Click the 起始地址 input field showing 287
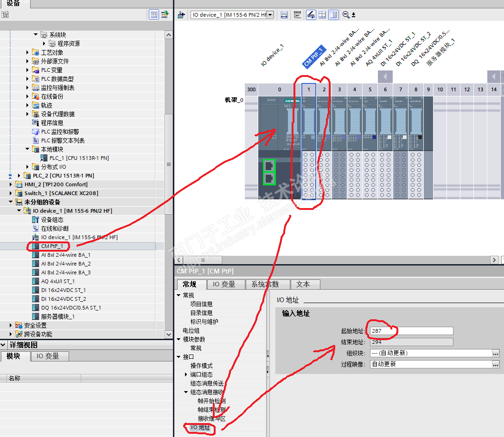Image resolution: width=504 pixels, height=437 pixels. click(411, 331)
